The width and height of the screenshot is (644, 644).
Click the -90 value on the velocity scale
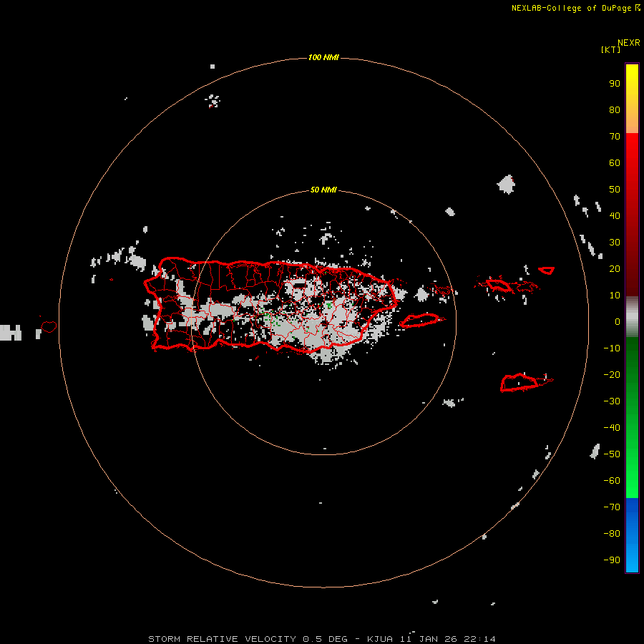pyautogui.click(x=612, y=560)
